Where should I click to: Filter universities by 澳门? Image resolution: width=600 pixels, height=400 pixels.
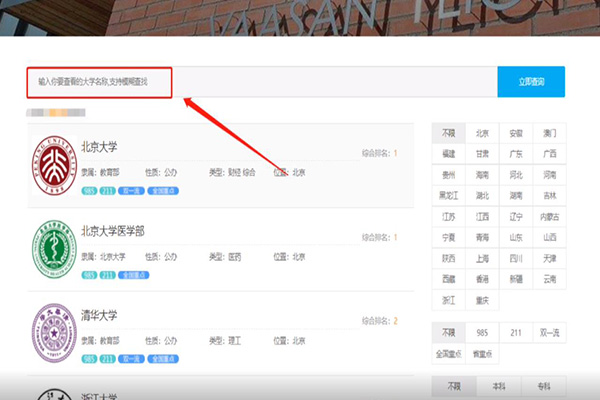pyautogui.click(x=549, y=133)
